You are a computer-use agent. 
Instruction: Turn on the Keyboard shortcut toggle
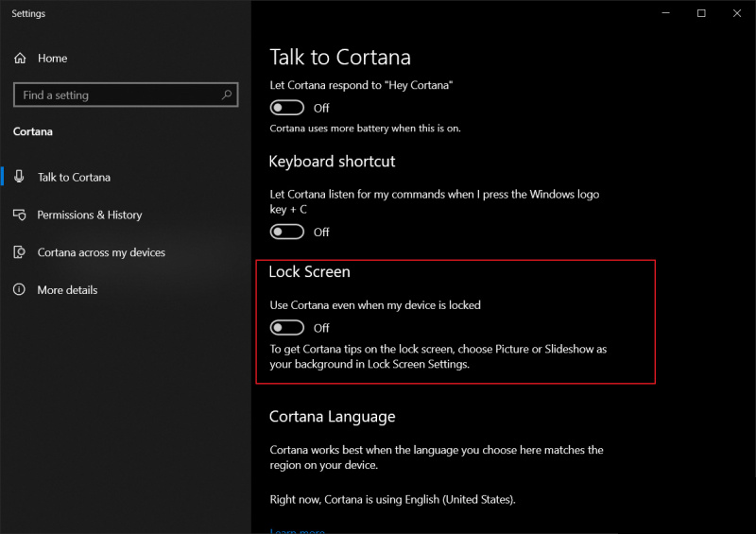pyautogui.click(x=287, y=232)
